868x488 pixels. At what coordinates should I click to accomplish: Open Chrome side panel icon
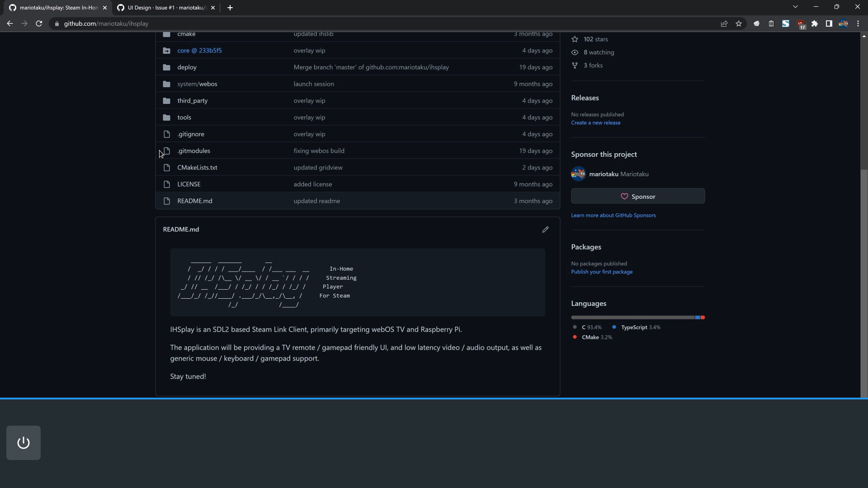click(x=829, y=23)
